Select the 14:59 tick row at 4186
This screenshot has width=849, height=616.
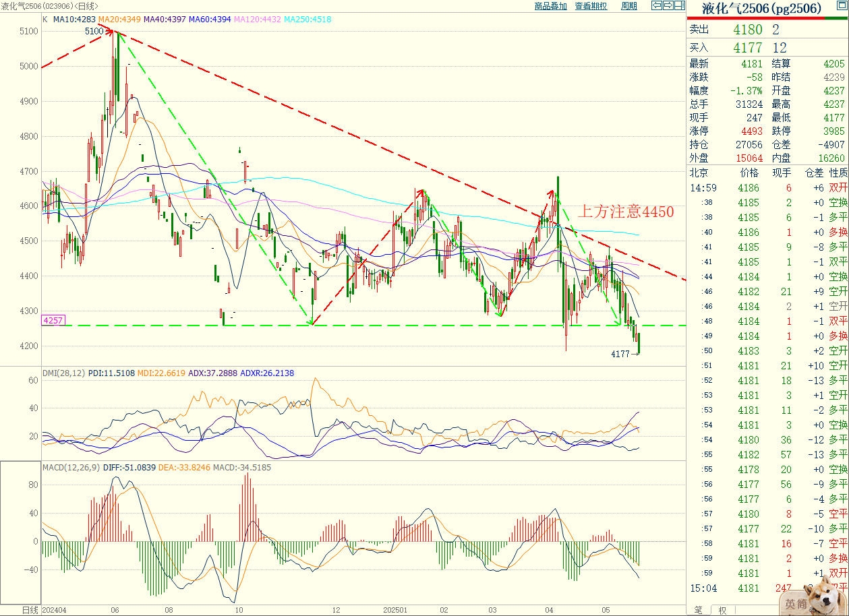[768, 188]
